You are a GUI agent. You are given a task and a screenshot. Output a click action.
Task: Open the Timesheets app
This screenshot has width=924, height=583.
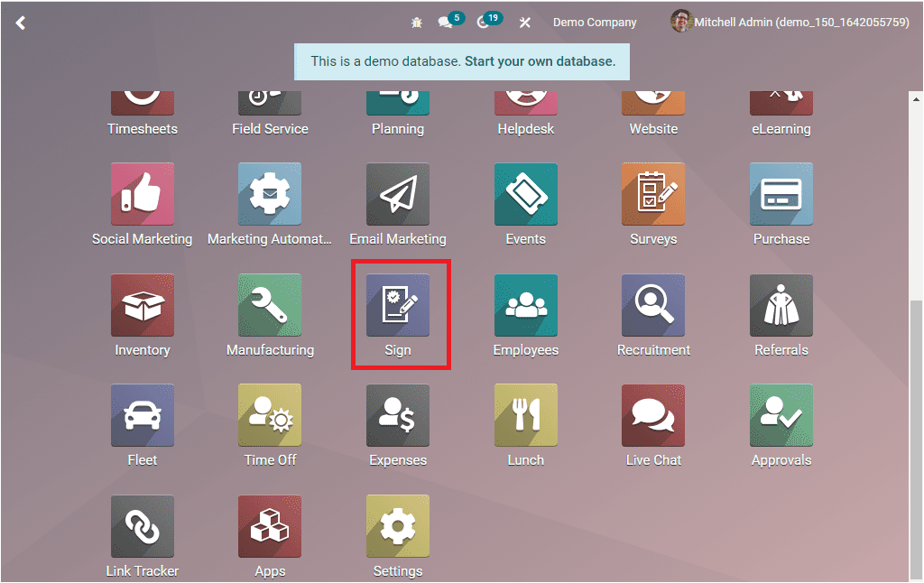click(x=142, y=103)
